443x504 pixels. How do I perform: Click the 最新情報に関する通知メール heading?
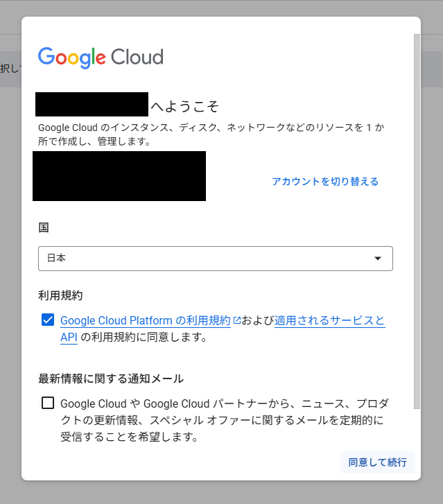tap(111, 379)
